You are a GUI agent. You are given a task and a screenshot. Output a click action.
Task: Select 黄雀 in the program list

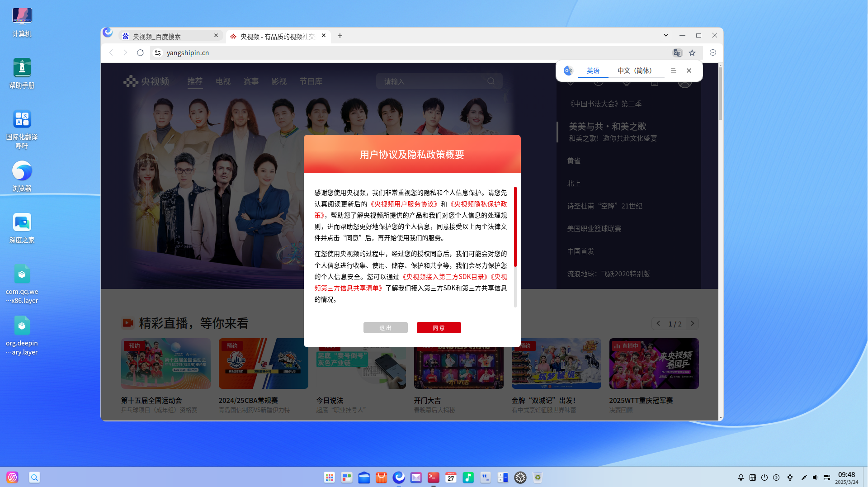[x=574, y=161]
